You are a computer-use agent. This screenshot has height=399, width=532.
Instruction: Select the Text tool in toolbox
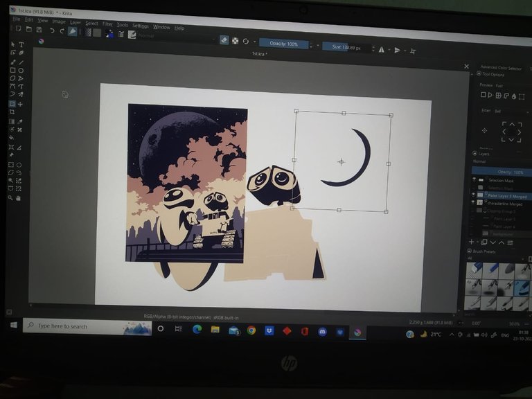21,44
